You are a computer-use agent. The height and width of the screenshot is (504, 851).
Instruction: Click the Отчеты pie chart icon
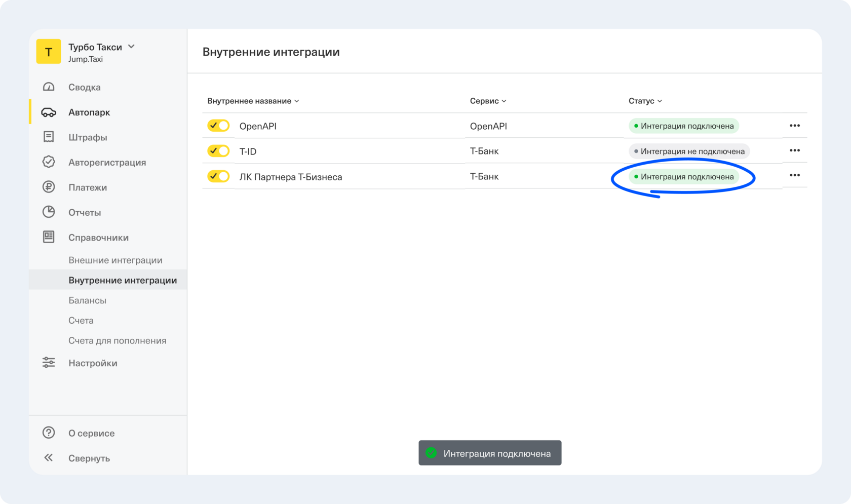pos(49,212)
